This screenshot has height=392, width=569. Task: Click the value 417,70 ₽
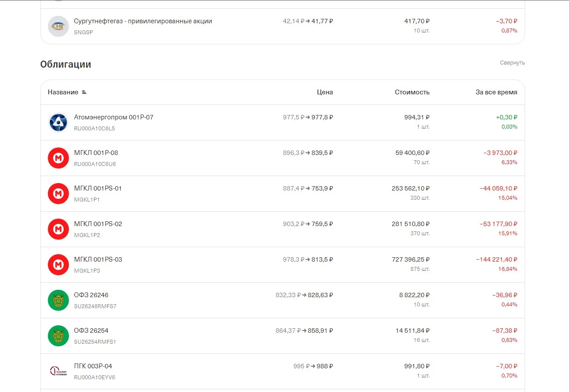click(x=417, y=21)
